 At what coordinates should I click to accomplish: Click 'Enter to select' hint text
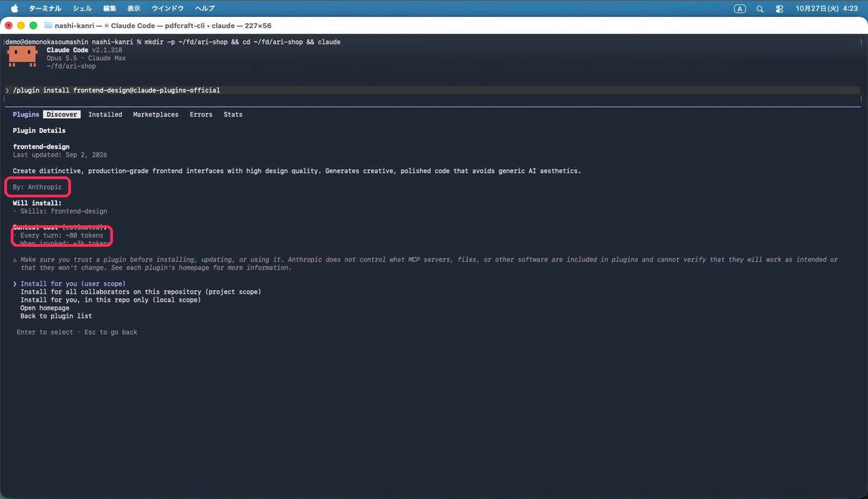[45, 332]
